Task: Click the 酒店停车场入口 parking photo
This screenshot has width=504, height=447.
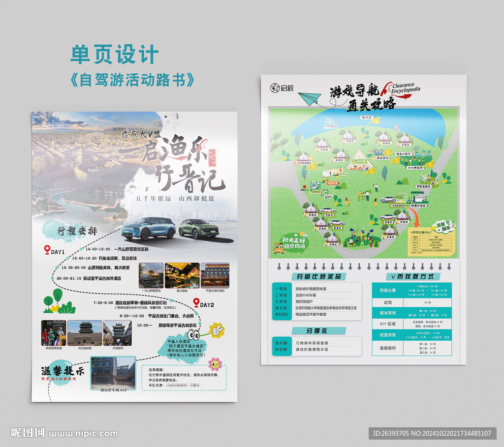Action: tap(113, 373)
